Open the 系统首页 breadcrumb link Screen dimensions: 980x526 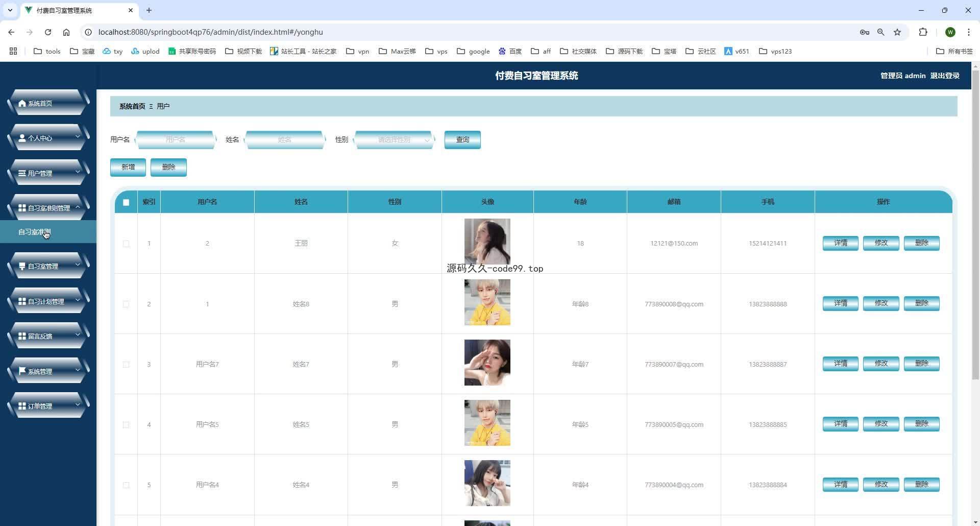coord(132,106)
